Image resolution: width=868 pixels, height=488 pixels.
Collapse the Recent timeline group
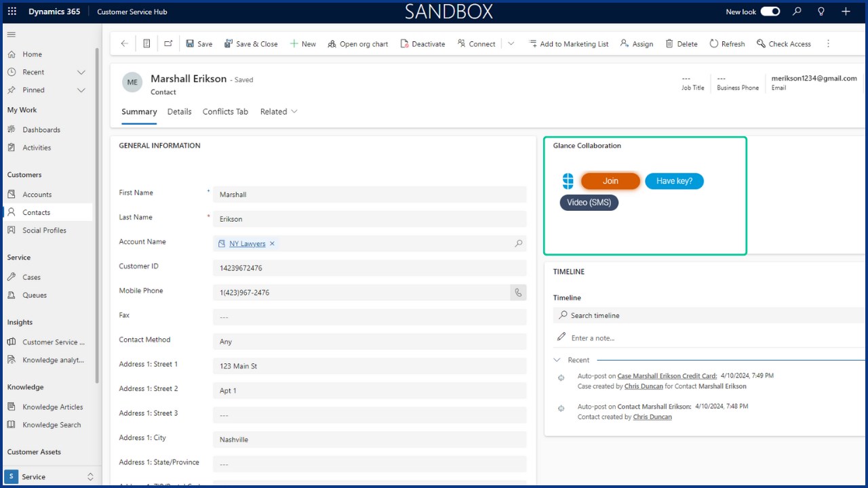[x=557, y=360]
